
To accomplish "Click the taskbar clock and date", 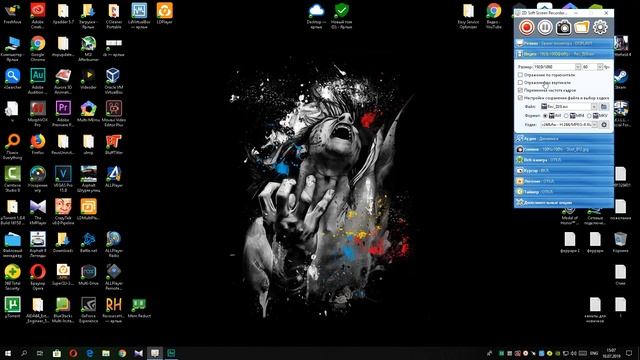I will 611,353.
